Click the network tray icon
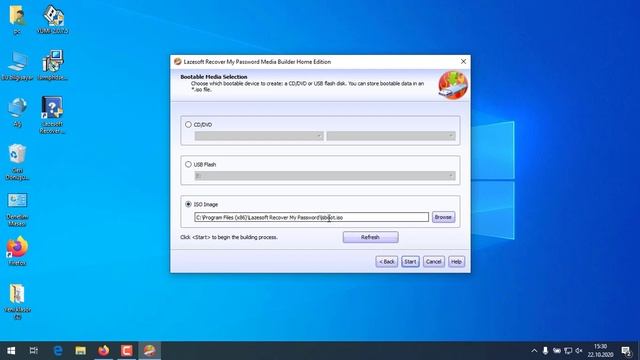Screen dimensions: 640x360 pos(568,351)
